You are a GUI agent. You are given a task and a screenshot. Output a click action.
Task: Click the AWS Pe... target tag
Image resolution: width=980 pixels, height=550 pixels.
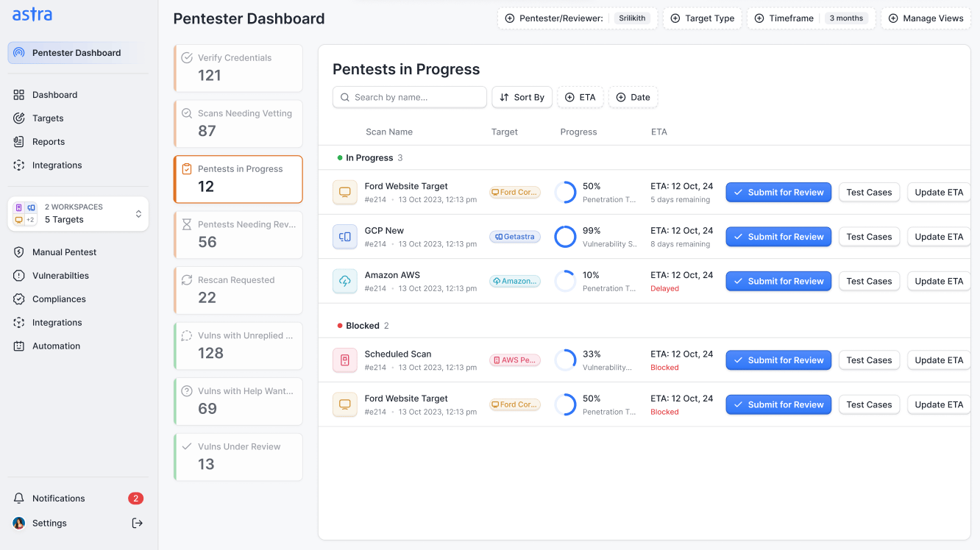(515, 360)
